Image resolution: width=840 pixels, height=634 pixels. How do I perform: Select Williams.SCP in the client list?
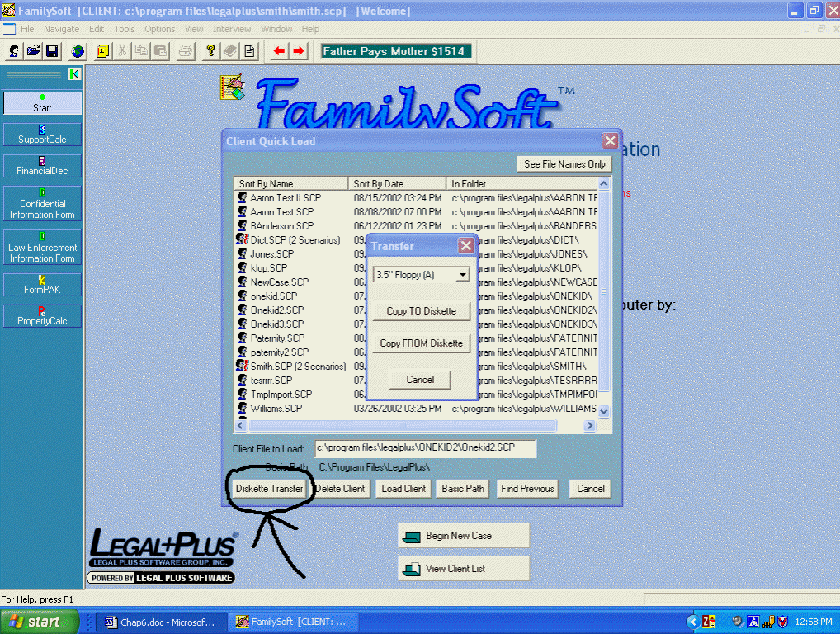tap(276, 409)
